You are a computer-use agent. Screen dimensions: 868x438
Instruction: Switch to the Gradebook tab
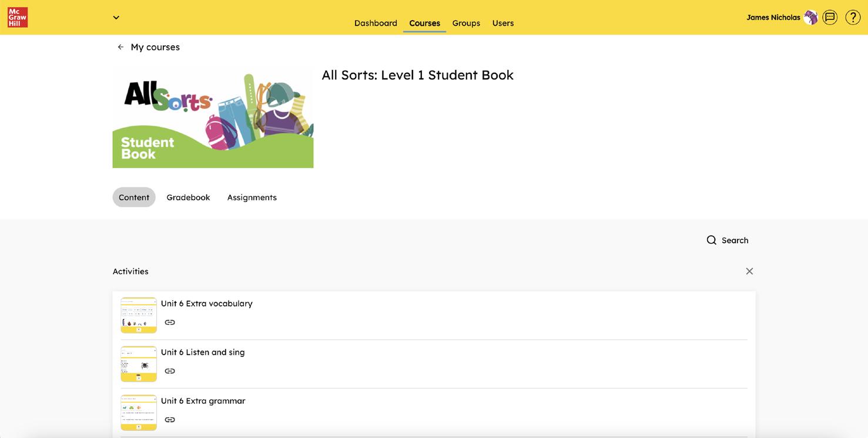coord(188,197)
